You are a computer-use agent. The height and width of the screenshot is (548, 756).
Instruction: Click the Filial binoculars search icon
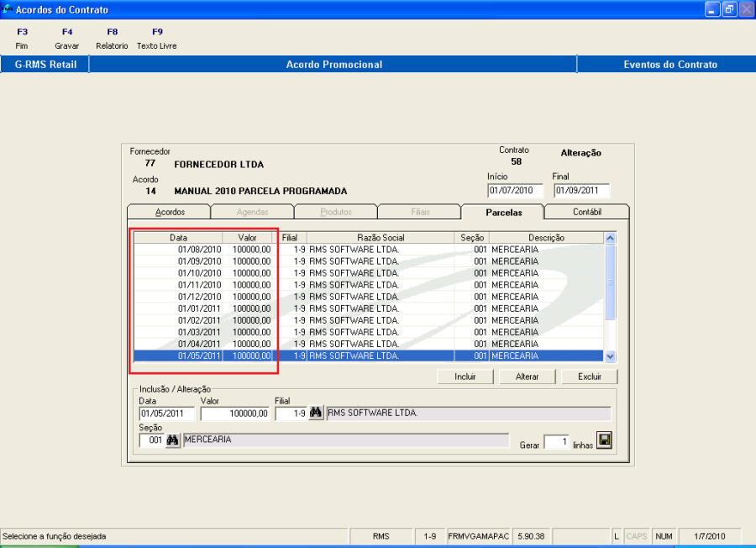click(316, 413)
